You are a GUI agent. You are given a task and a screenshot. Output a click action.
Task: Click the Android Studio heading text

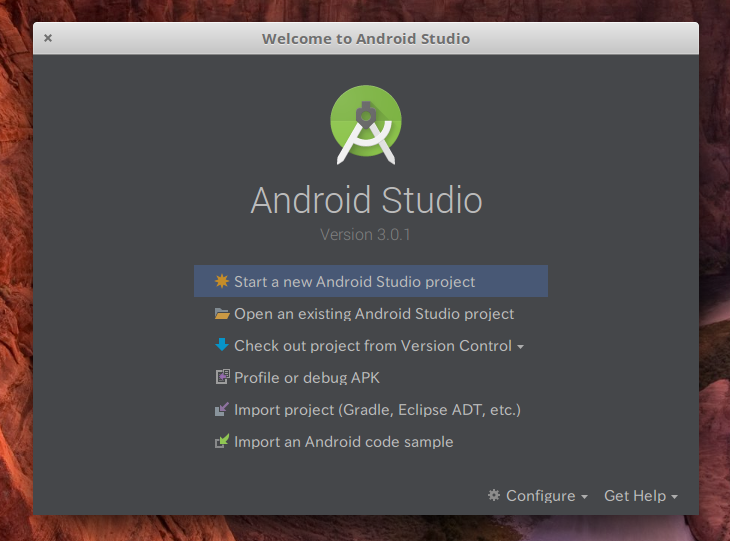[366, 200]
